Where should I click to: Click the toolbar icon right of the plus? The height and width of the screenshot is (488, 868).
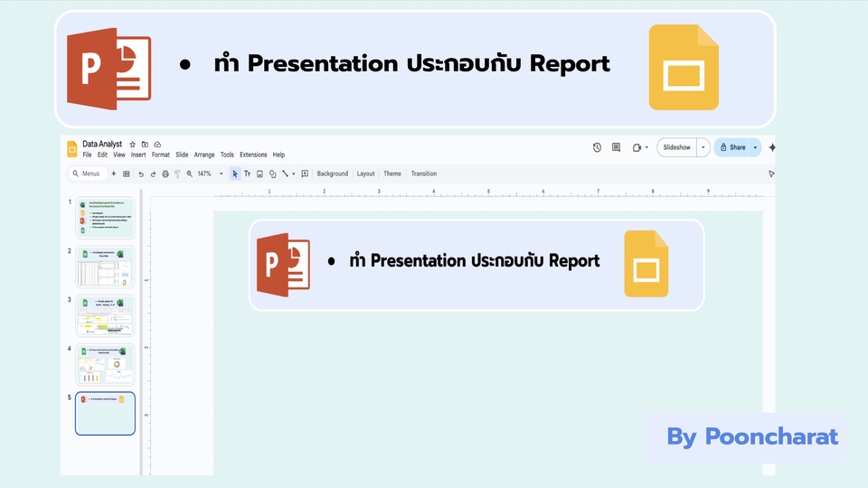pyautogui.click(x=127, y=174)
